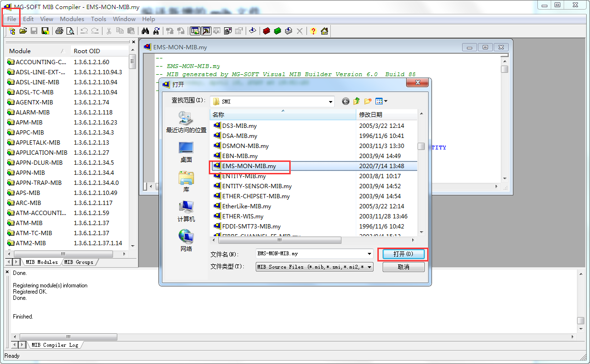Click the green Save Compiled Modules icon

click(278, 31)
